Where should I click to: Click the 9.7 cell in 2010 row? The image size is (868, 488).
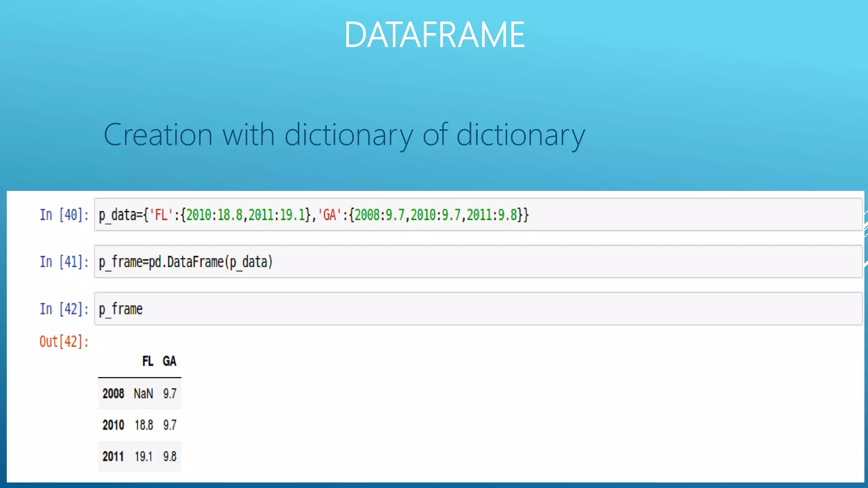[170, 425]
